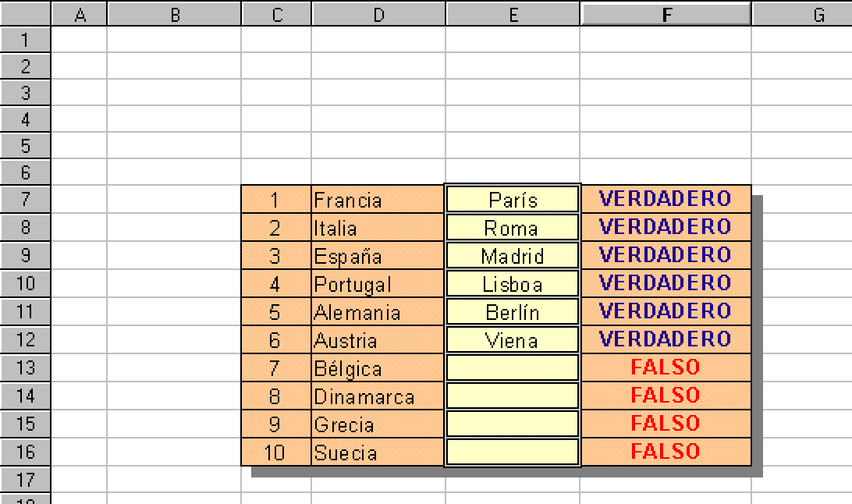Click column header D

[x=378, y=13]
